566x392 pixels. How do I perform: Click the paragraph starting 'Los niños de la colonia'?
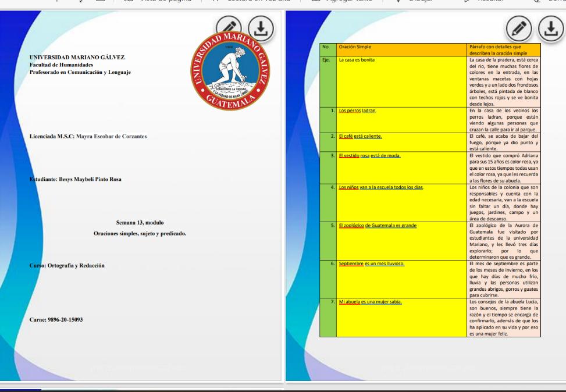point(504,203)
